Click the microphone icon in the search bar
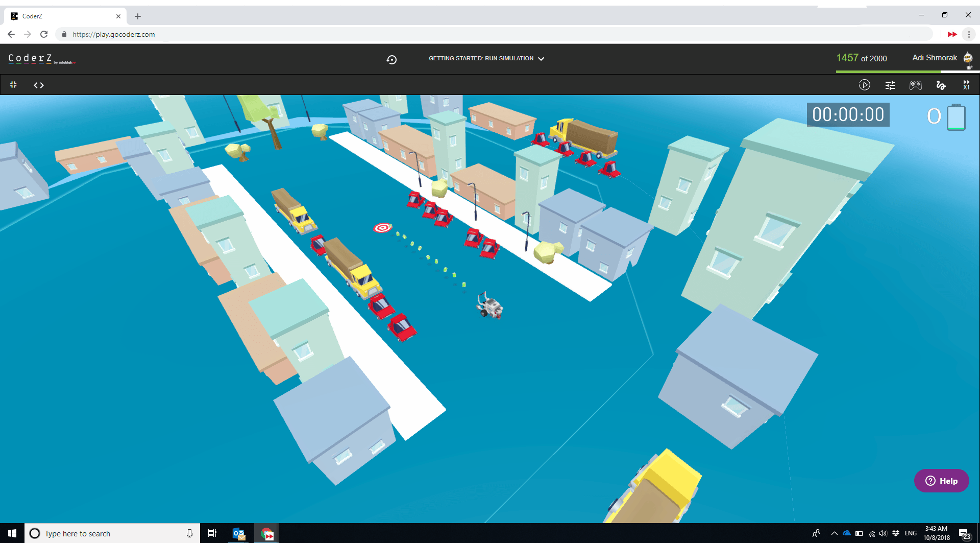The width and height of the screenshot is (980, 543). (x=189, y=533)
